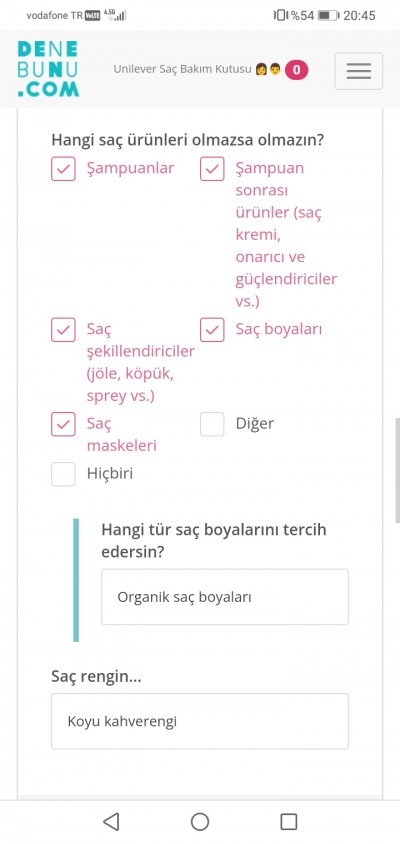Screen dimensions: 400x844
Task: Tap the DeneBunu.com logo
Action: click(x=48, y=69)
